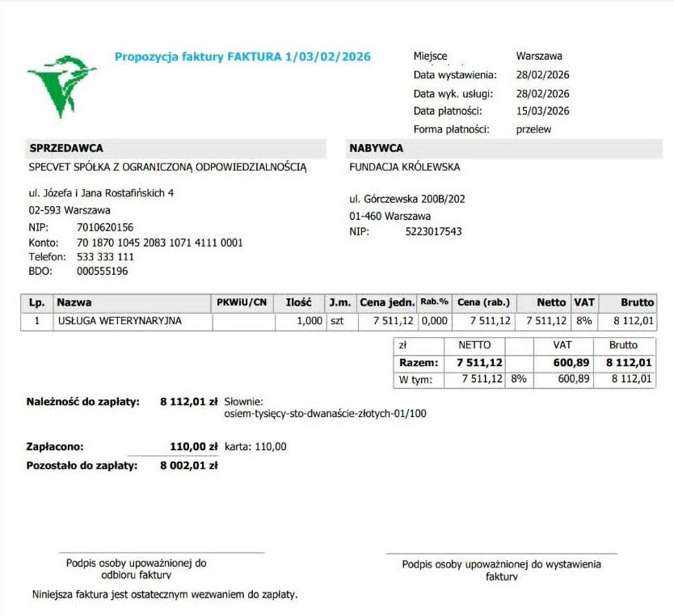
Task: Click buyer NIP 5223017543
Action: tap(433, 232)
